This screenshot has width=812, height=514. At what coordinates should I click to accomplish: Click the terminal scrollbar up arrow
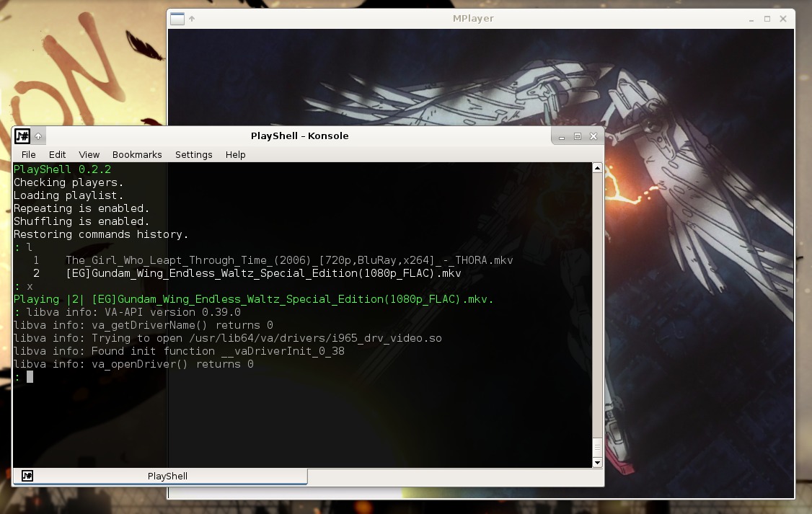tap(597, 168)
